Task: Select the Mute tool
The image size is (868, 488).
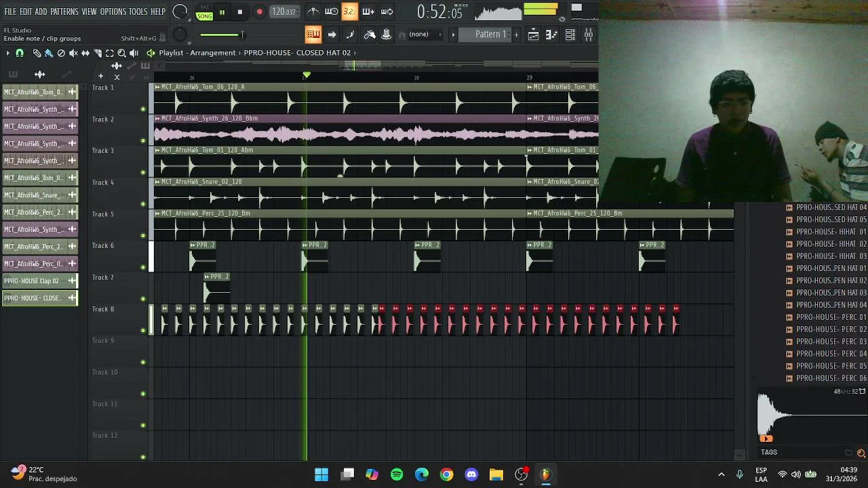Action: [73, 53]
